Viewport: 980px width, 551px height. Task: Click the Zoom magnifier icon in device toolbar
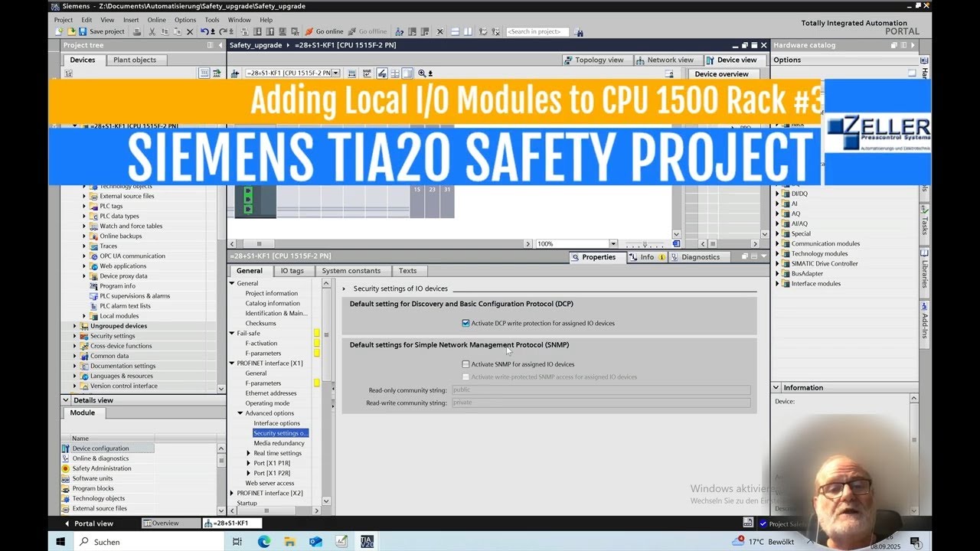pos(420,73)
